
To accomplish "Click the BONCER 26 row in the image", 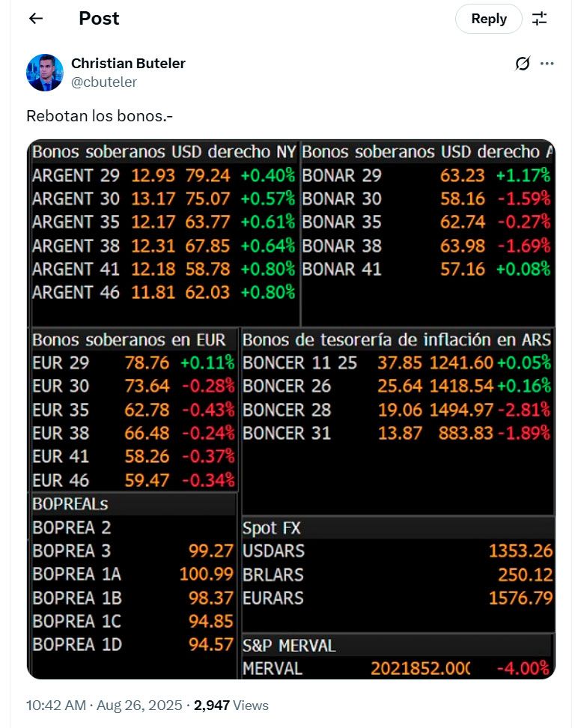I will coord(397,386).
